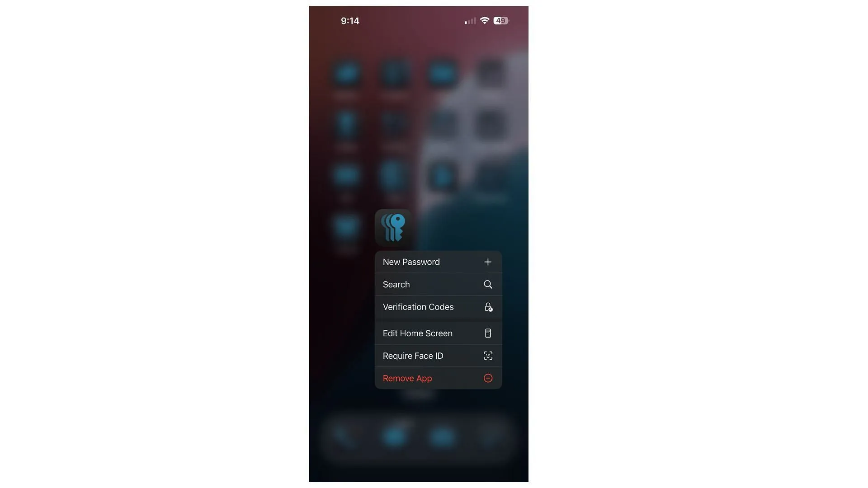
Task: Click the Edit Home Screen device icon
Action: click(488, 333)
